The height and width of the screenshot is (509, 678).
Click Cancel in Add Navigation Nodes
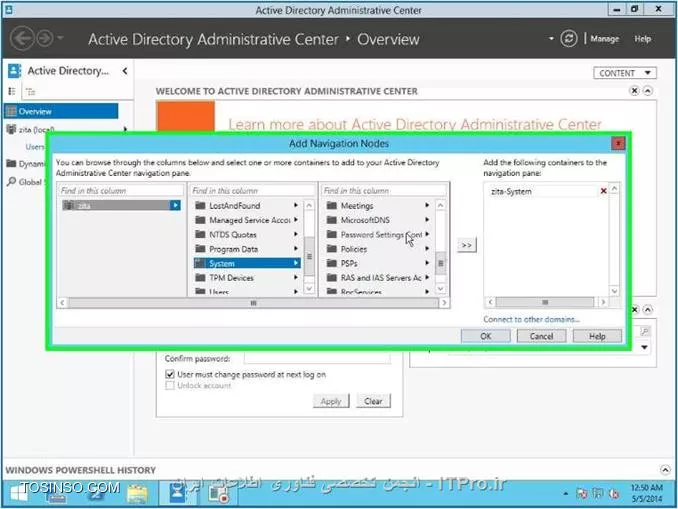click(541, 336)
